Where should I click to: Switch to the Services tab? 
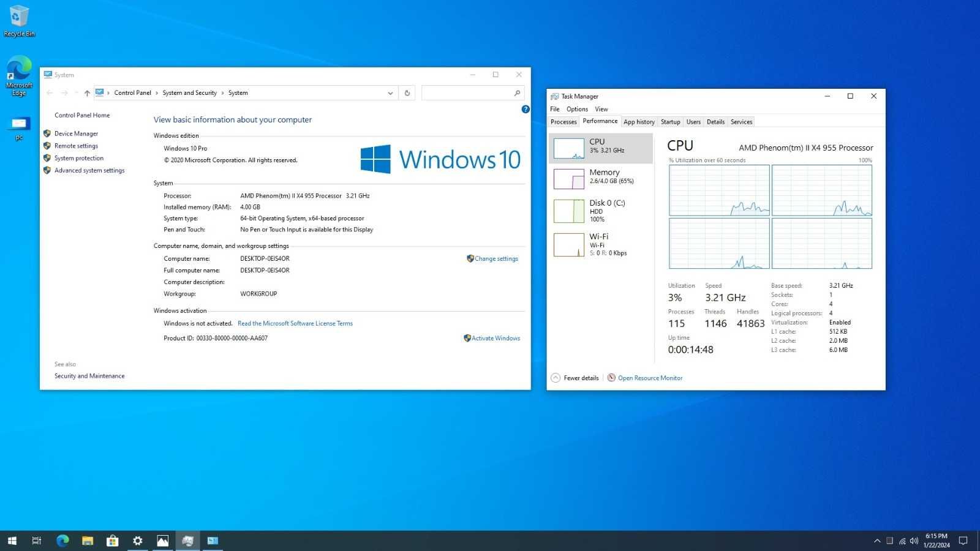point(741,122)
